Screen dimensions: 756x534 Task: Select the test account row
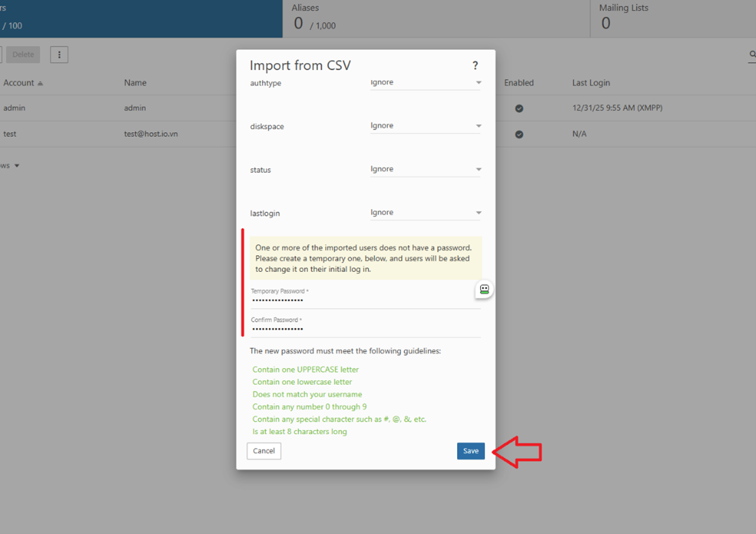(118, 134)
